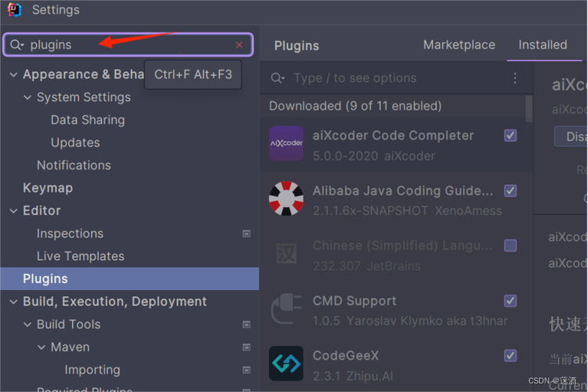
Task: Open the Keymap settings page
Action: coord(48,188)
